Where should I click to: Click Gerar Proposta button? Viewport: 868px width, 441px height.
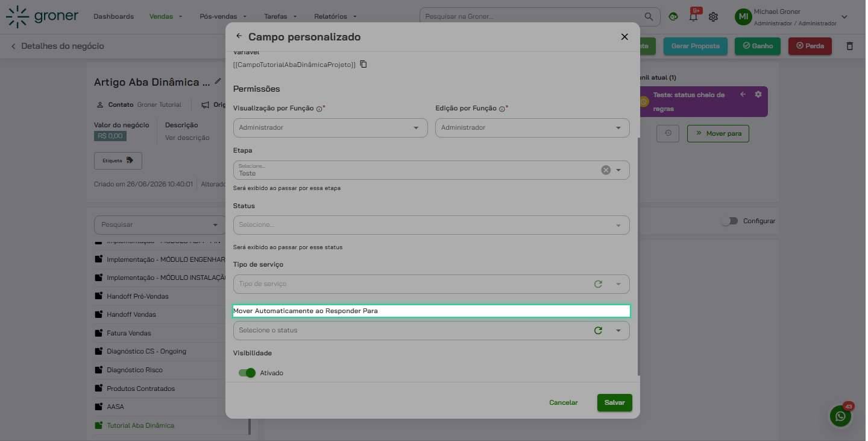(695, 46)
